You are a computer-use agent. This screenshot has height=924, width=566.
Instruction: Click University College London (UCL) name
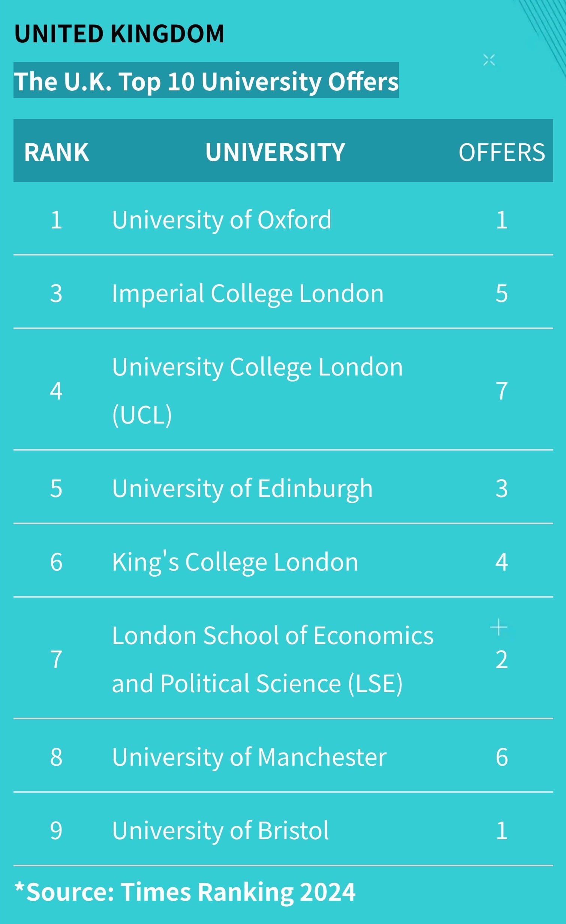coord(258,390)
